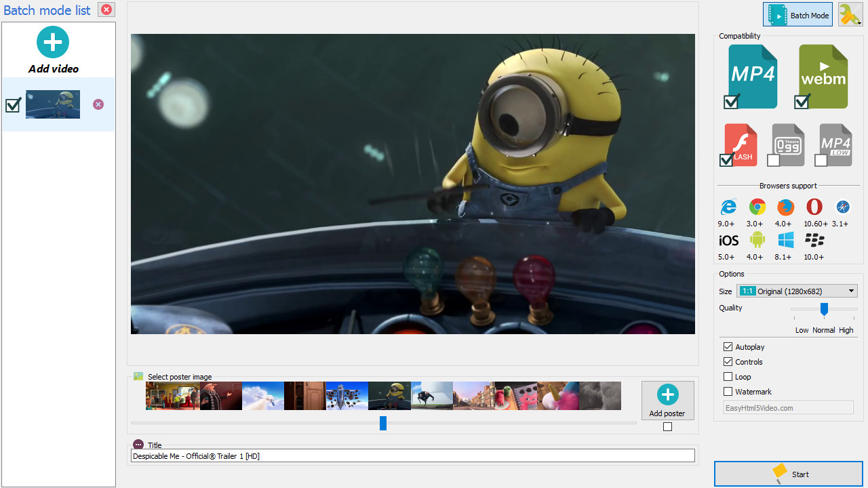Click the MP4 format icon
The image size is (868, 488).
point(753,75)
